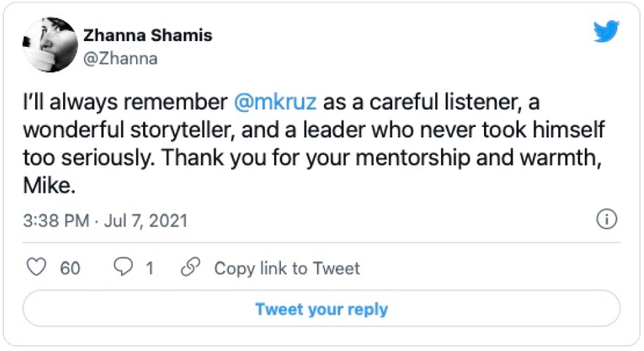The height and width of the screenshot is (351, 644).
Task: Open the Zhanna Shamis display name
Action: [147, 35]
